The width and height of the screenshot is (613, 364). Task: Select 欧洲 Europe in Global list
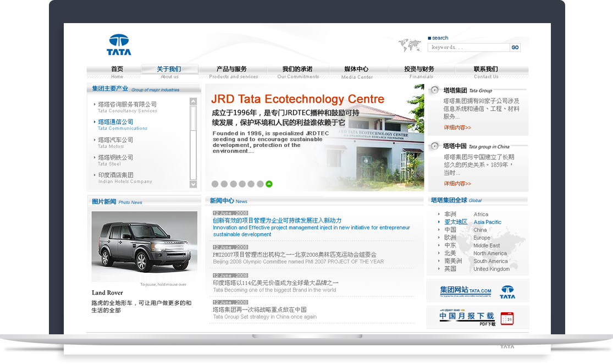pyautogui.click(x=467, y=238)
